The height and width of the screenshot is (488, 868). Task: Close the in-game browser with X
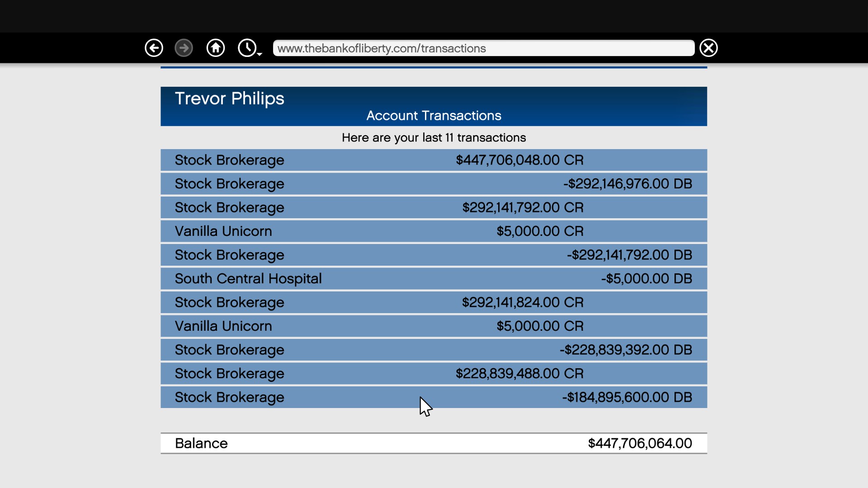coord(708,48)
